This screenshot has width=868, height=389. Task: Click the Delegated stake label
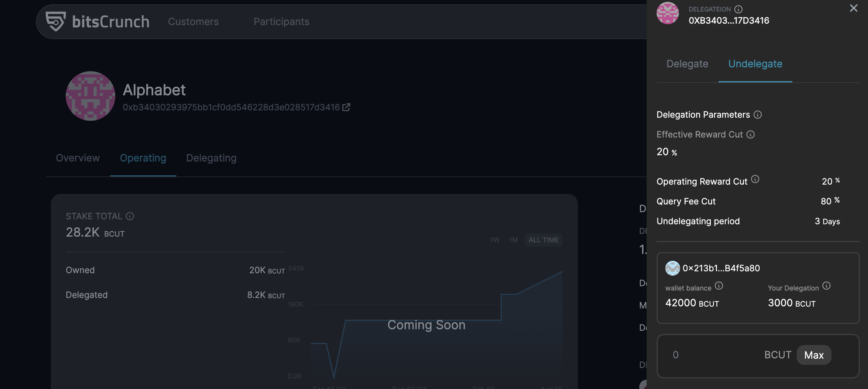coord(86,295)
